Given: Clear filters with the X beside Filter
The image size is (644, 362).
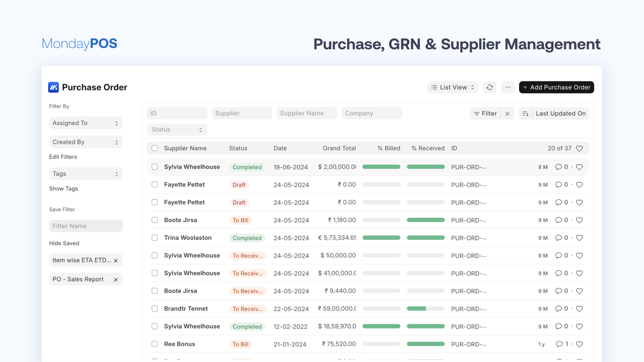Looking at the screenshot, I should coord(507,114).
